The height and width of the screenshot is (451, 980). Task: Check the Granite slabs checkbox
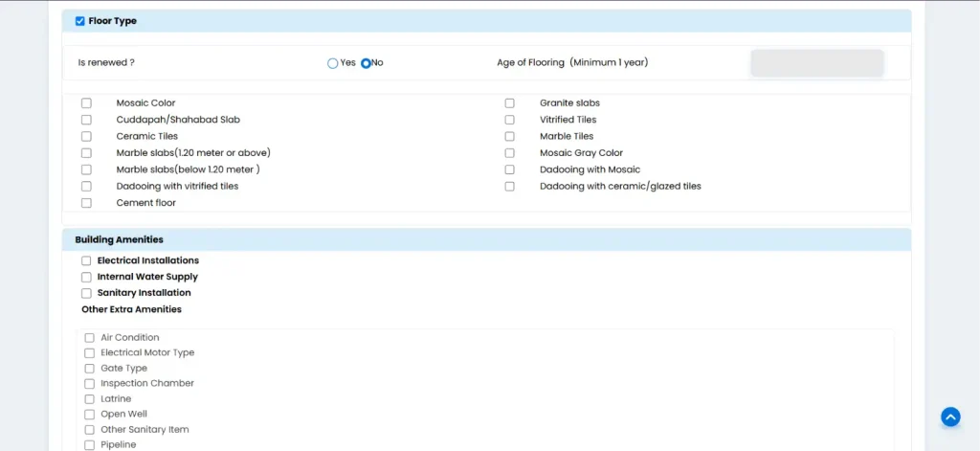tap(510, 103)
